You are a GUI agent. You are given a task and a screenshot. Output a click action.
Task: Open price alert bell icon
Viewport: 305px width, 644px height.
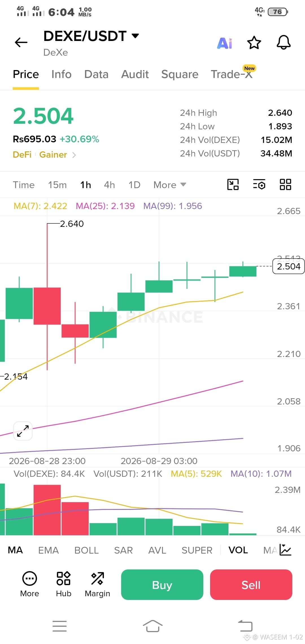point(284,43)
